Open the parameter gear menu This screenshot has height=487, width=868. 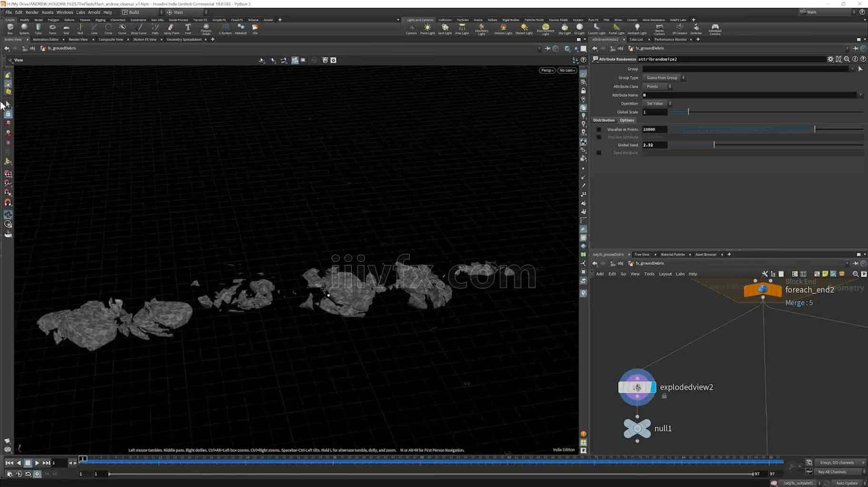(830, 59)
